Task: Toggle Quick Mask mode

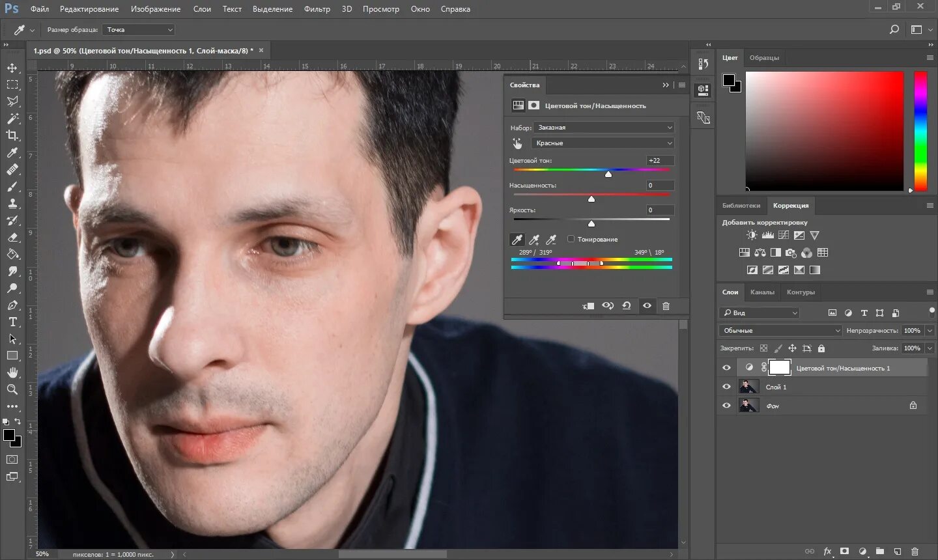Action: click(x=12, y=460)
